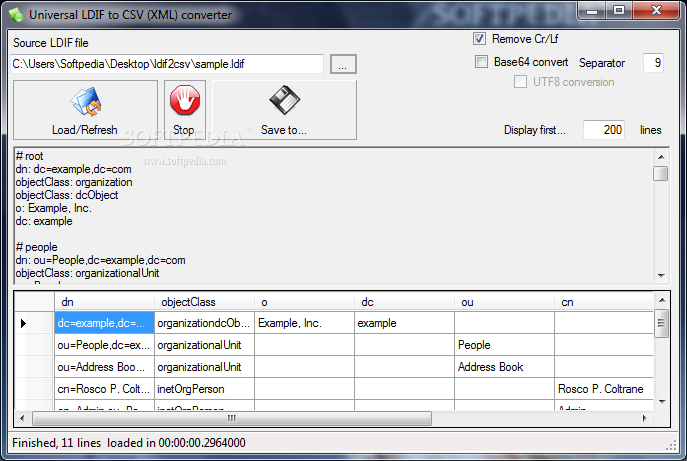The height and width of the screenshot is (461, 687).
Task: Click the grid horizontal scroll left arrow
Action: (22, 418)
